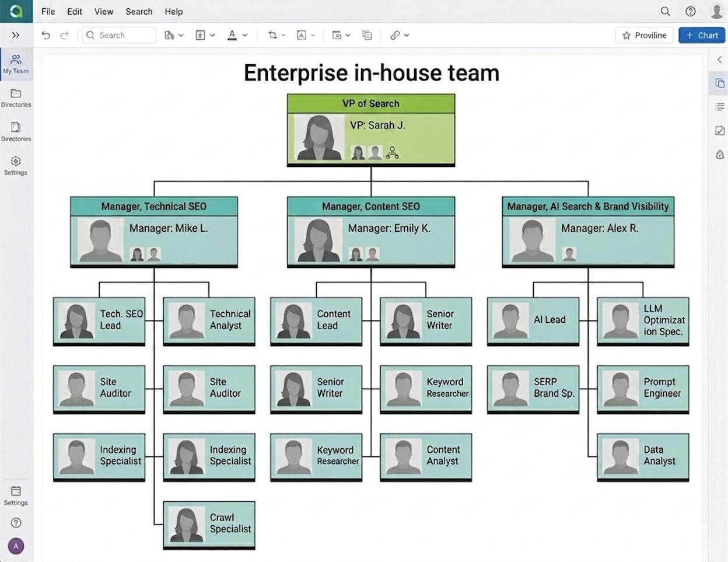Select Manager, Content SEO card
Viewport: 728px width, 562px height.
(371, 232)
